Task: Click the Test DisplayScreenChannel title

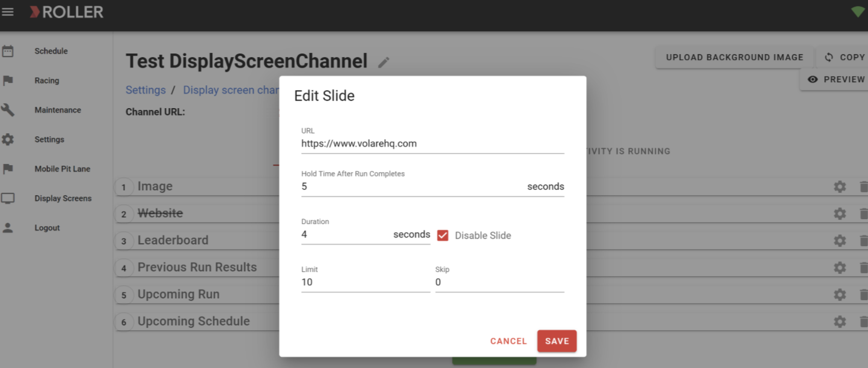Action: click(x=246, y=61)
